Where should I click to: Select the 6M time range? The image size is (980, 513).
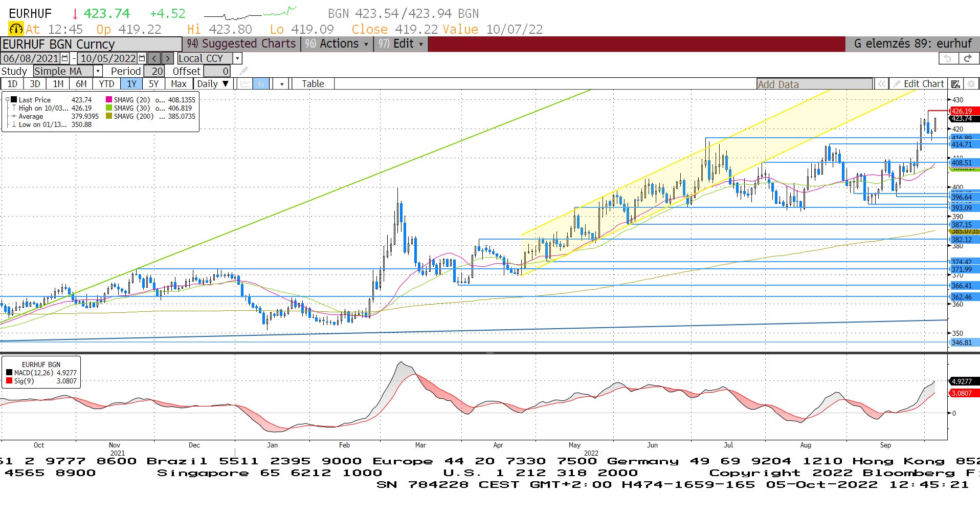pyautogui.click(x=81, y=84)
